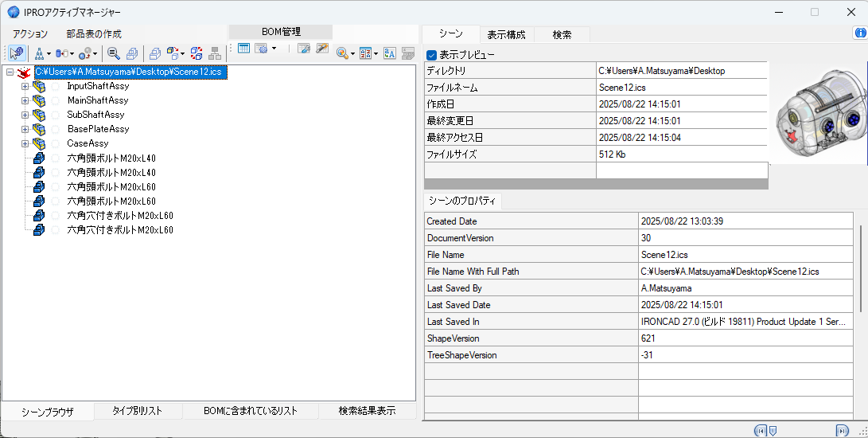Click the table with wrench icon
The width and height of the screenshot is (868, 438).
pyautogui.click(x=303, y=49)
